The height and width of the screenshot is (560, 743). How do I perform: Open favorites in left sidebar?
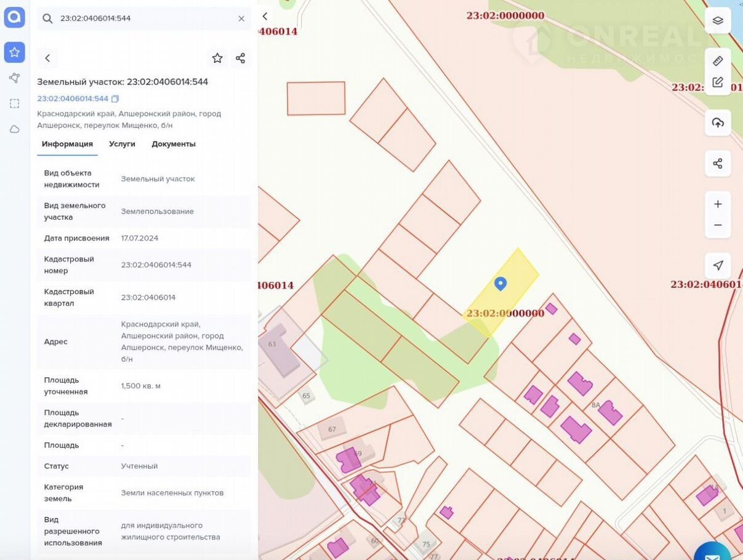pyautogui.click(x=15, y=52)
